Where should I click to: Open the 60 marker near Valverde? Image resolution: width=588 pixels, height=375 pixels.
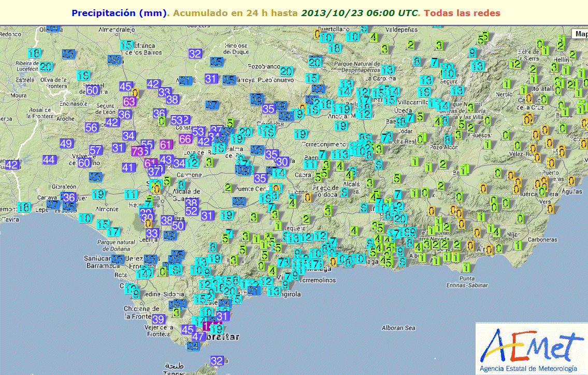click(84, 162)
